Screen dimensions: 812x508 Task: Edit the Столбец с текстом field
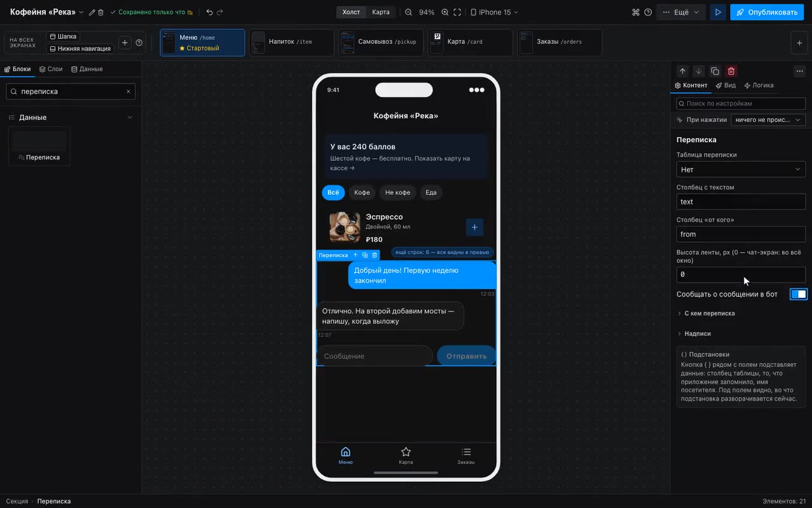click(741, 202)
